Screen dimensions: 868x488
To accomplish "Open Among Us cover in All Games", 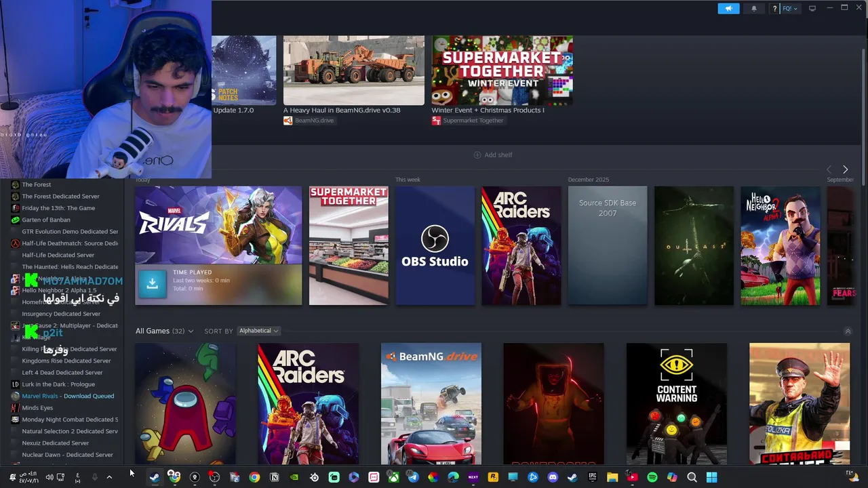I will click(x=185, y=404).
